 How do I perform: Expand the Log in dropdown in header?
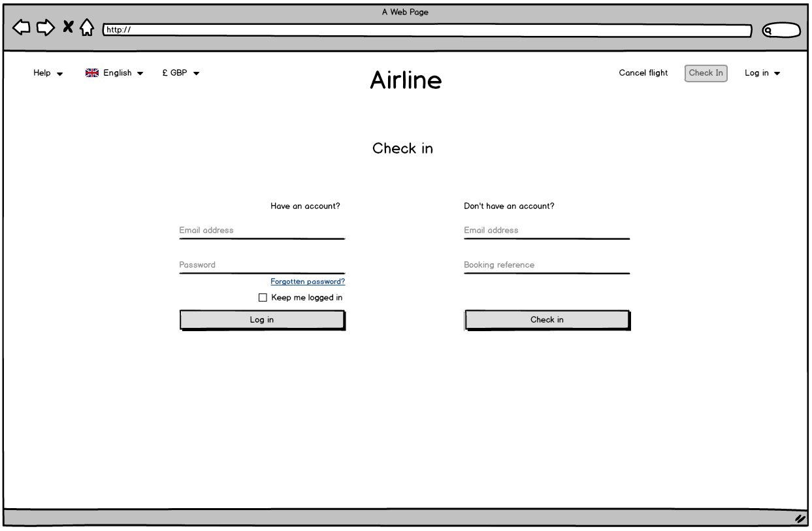click(762, 73)
